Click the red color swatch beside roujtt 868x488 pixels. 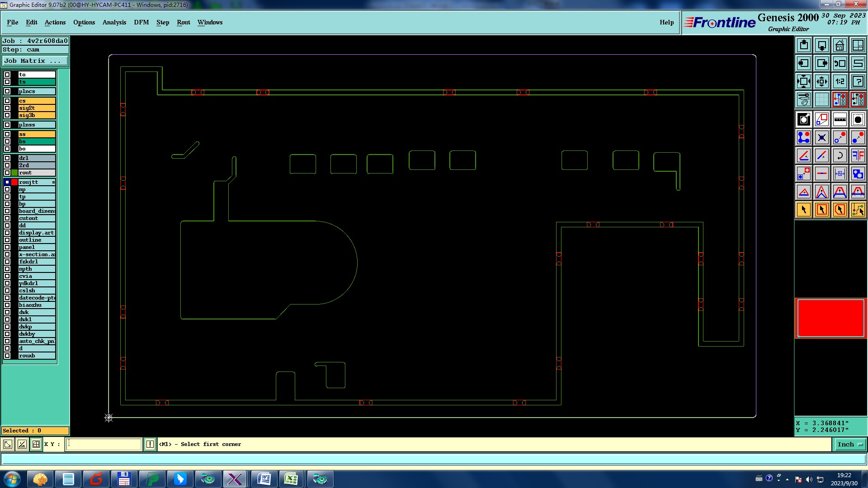click(x=14, y=182)
